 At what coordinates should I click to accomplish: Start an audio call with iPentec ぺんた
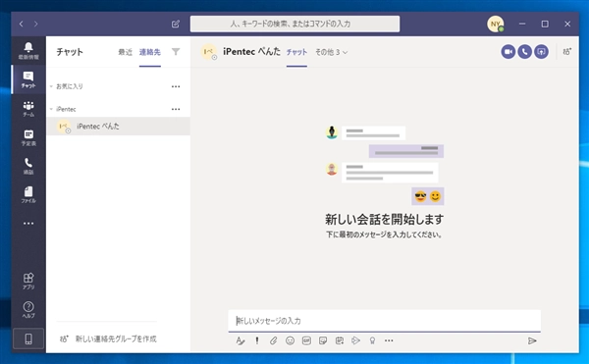[524, 52]
